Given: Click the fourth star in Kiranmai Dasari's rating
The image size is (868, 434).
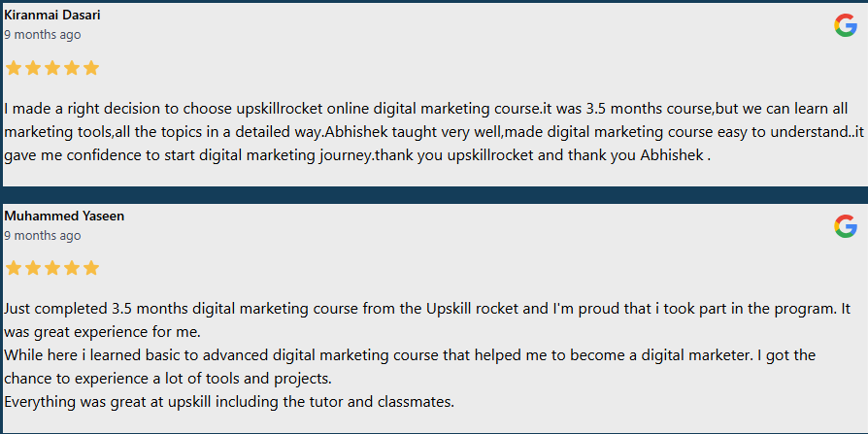Looking at the screenshot, I should point(72,68).
